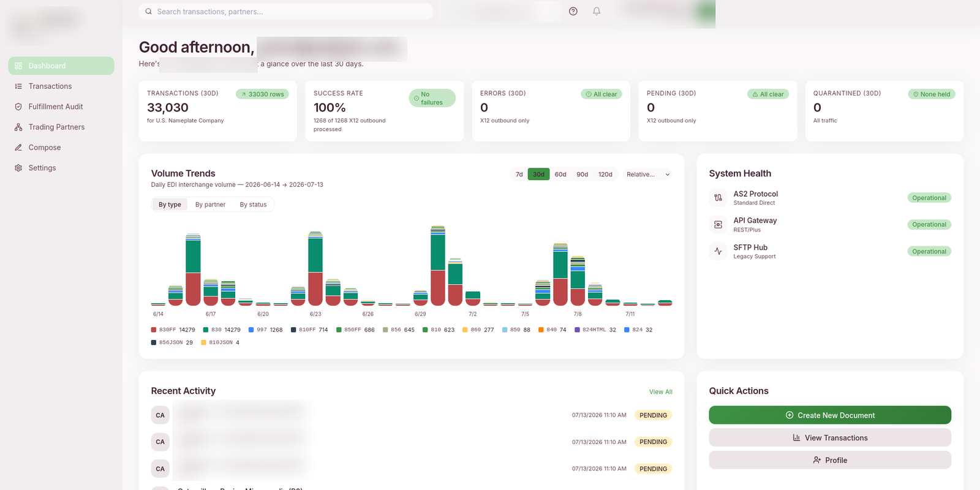The width and height of the screenshot is (980, 490).
Task: Click the Profile quick action button
Action: [830, 460]
